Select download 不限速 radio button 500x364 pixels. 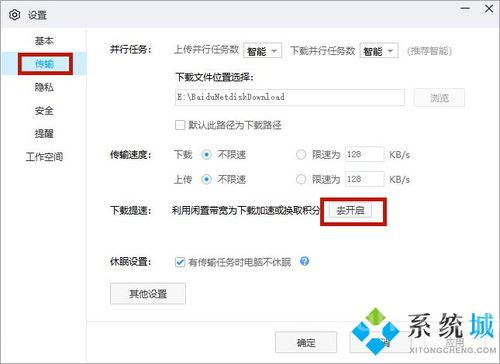tap(206, 155)
